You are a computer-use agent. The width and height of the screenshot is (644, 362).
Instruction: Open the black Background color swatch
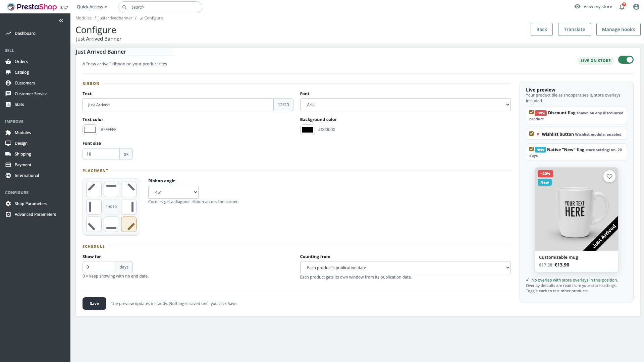click(x=308, y=130)
